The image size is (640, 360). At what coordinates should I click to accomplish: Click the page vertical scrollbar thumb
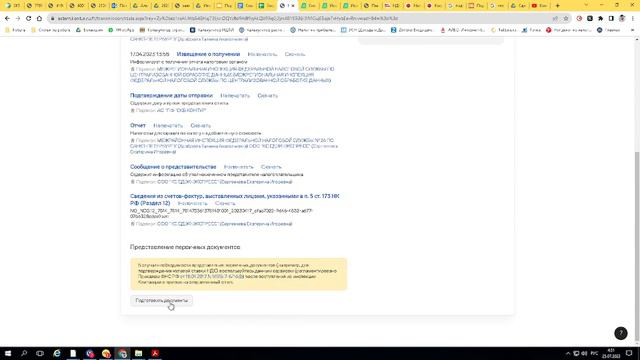tap(637, 245)
